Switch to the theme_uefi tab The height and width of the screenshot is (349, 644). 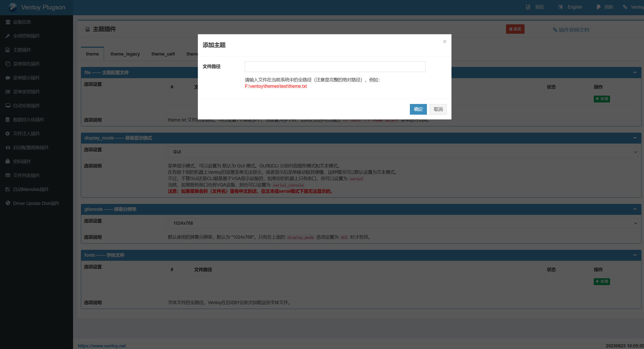[x=163, y=54]
